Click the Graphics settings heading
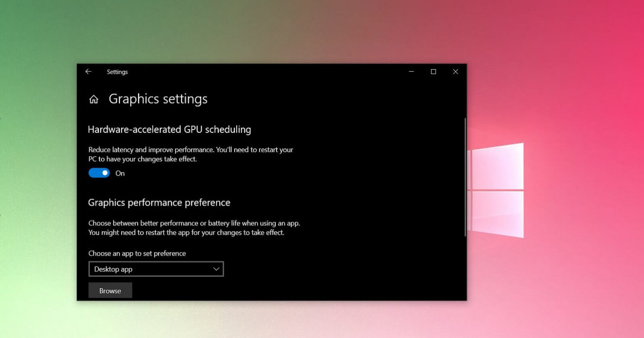 pos(158,99)
